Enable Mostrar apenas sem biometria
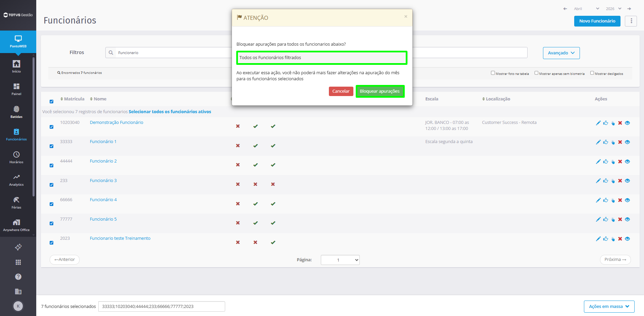Screen dimensions: 644x316 536,73
